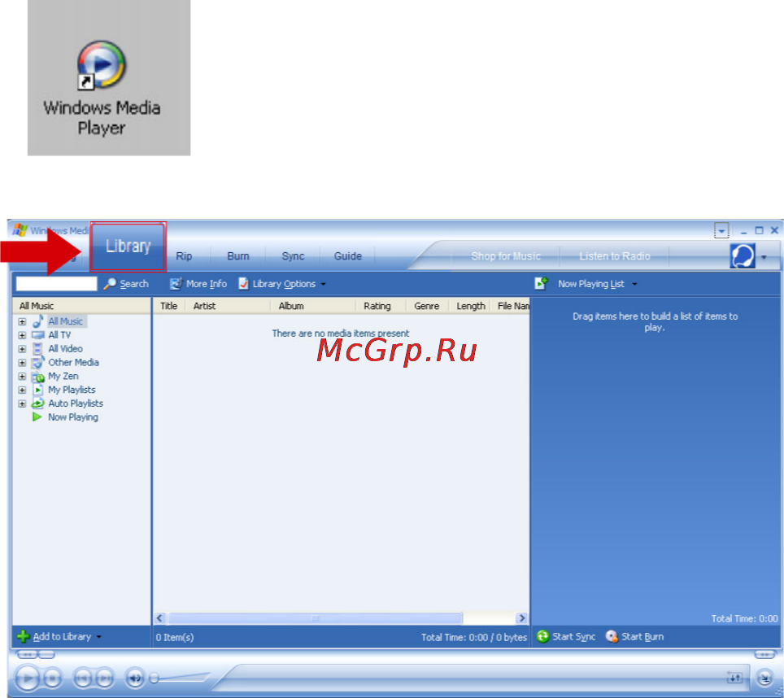Viewport: 784px width, 698px height.
Task: Click the online store headset icon
Action: click(743, 256)
